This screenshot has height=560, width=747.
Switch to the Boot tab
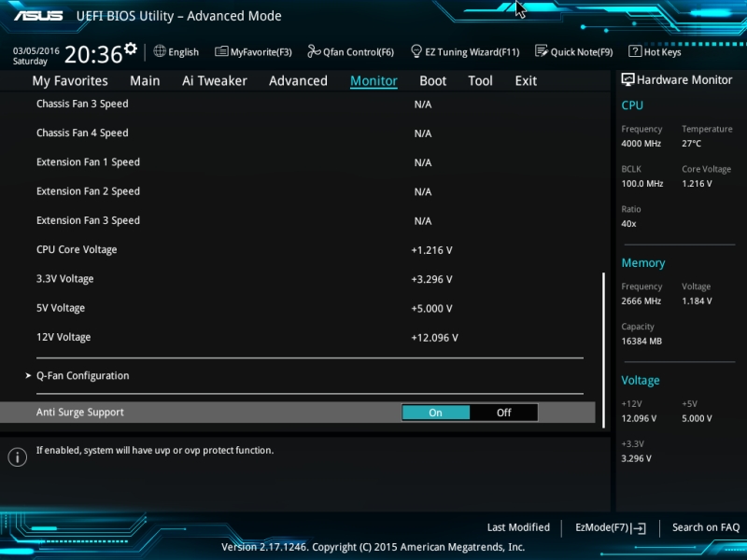point(433,81)
